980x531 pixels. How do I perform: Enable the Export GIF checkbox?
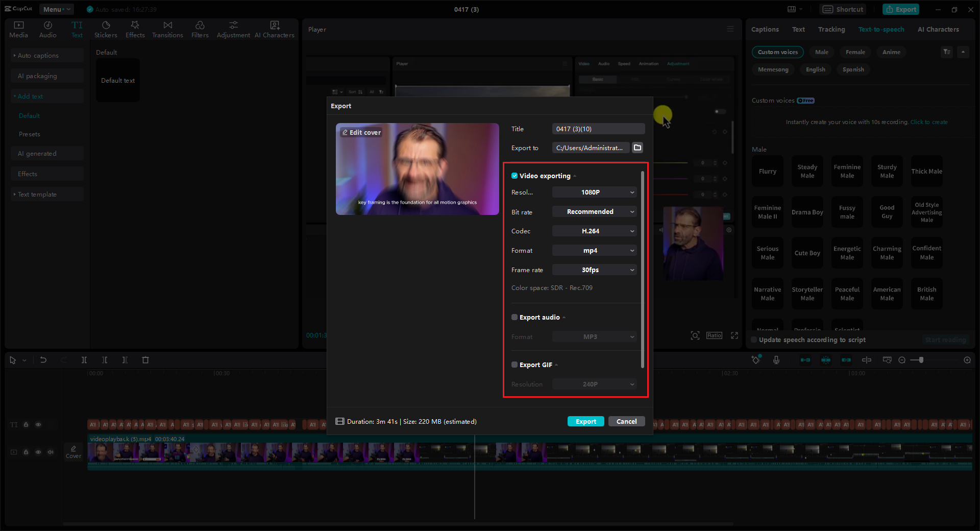tap(514, 365)
